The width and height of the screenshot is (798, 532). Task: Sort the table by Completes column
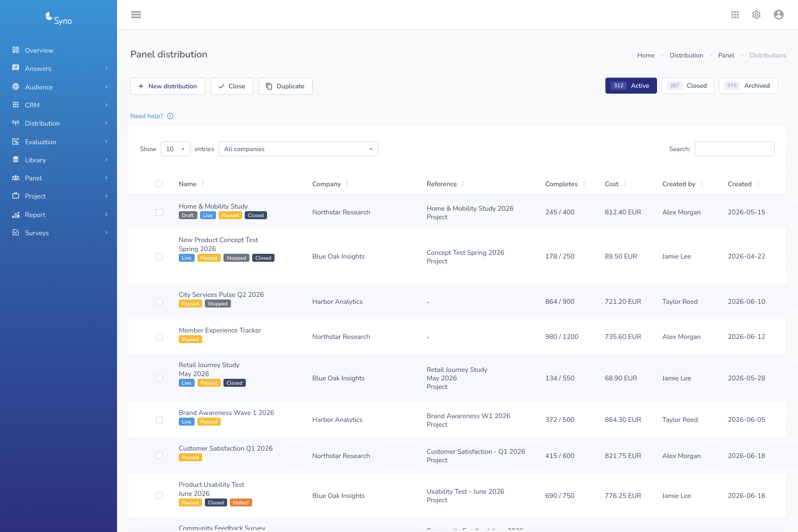tap(566, 184)
